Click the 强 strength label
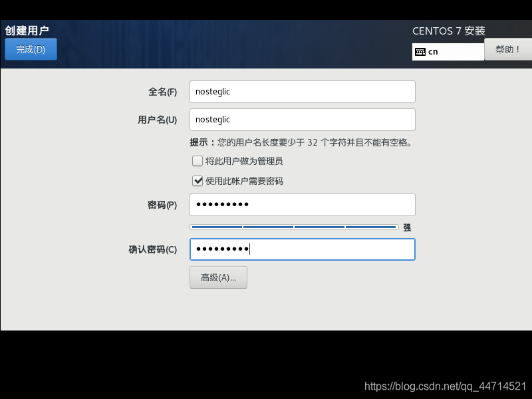This screenshot has width=532, height=399. [407, 227]
